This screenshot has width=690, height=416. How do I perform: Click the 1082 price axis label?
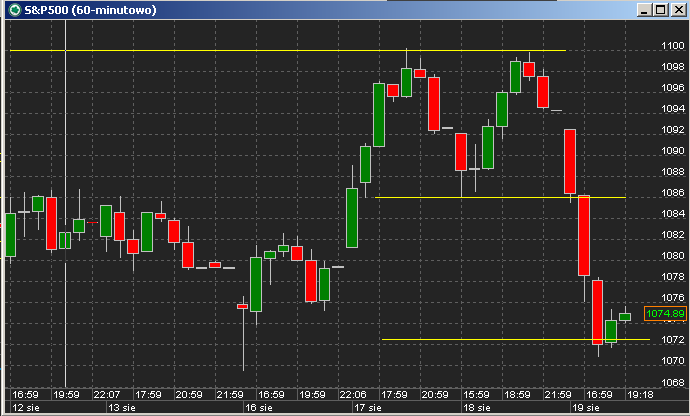tap(673, 235)
